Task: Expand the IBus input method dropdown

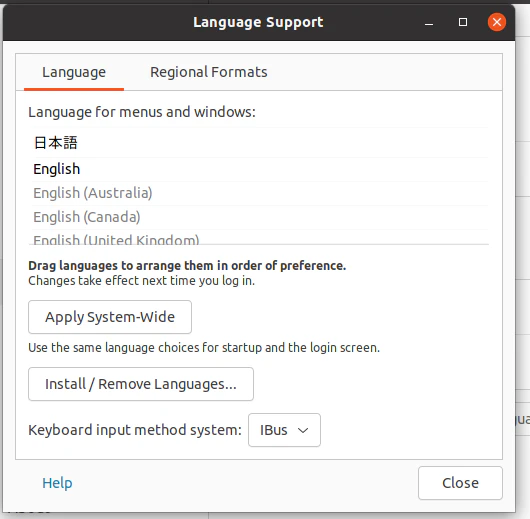Action: point(284,430)
